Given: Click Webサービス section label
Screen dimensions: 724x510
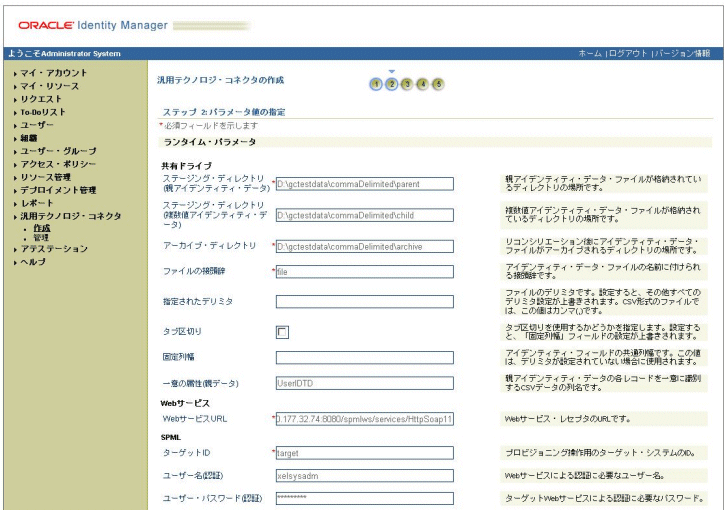Looking at the screenshot, I should pyautogui.click(x=185, y=403).
